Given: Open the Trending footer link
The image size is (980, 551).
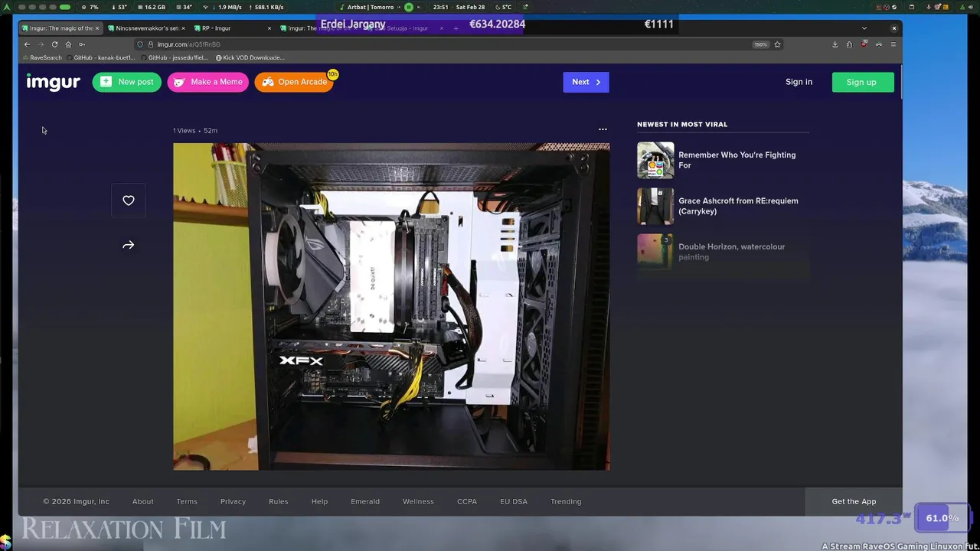Looking at the screenshot, I should click(x=566, y=501).
